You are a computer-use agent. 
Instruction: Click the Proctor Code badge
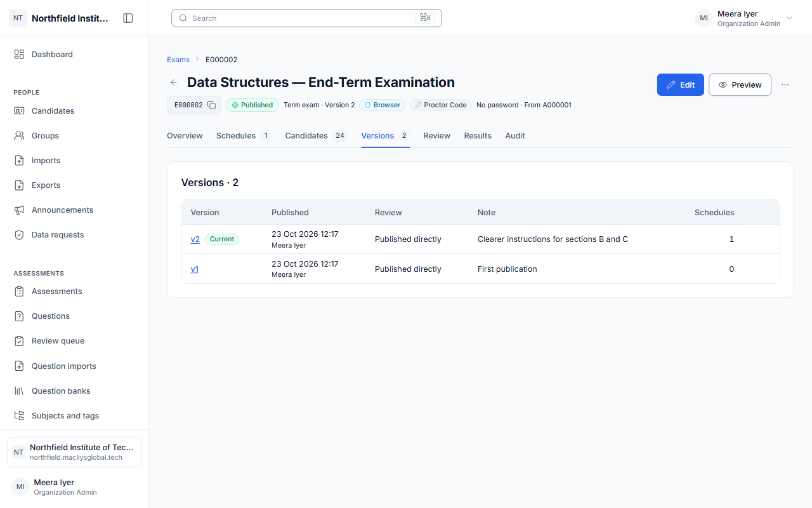click(x=441, y=105)
